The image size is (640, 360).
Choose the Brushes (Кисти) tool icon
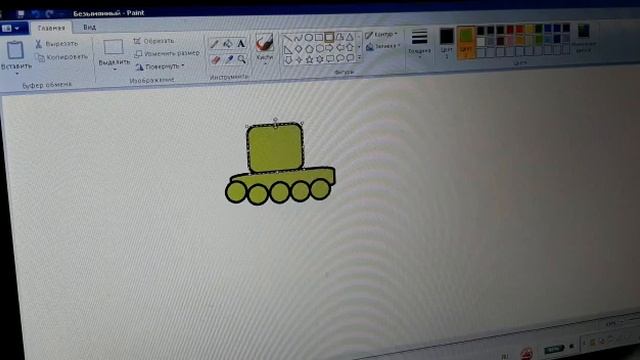[x=264, y=42]
